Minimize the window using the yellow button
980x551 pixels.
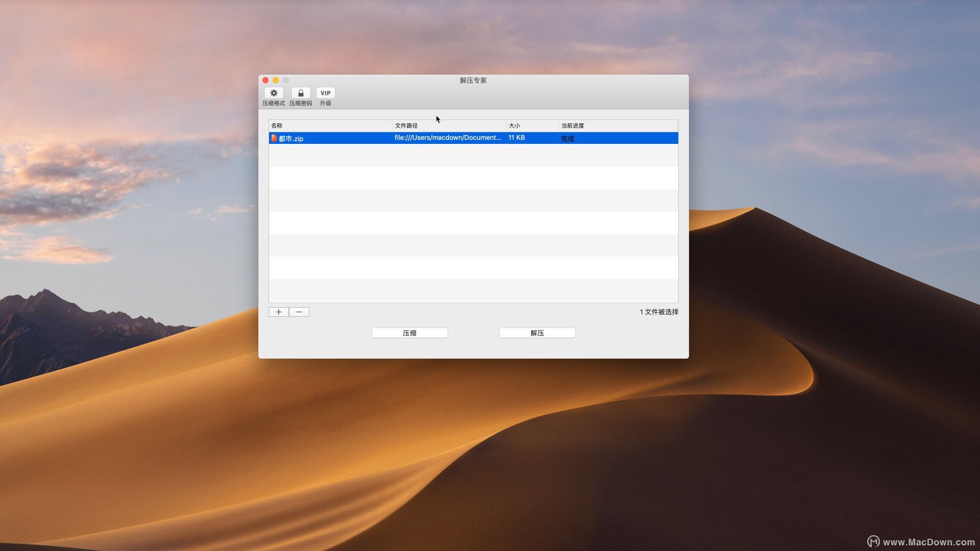pos(276,80)
